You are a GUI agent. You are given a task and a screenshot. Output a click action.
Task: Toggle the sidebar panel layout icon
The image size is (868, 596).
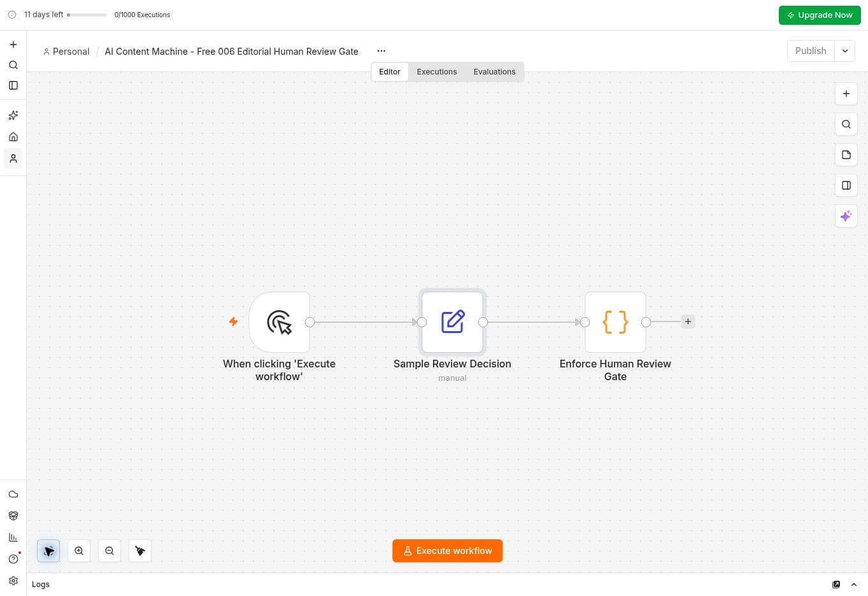click(13, 85)
